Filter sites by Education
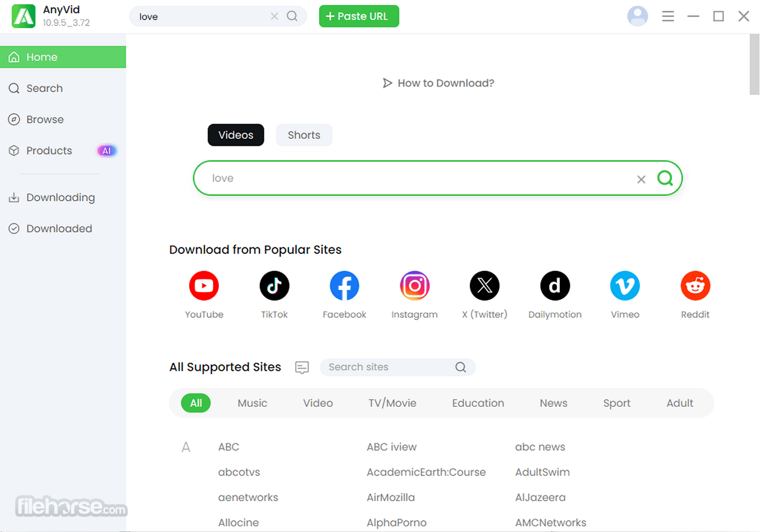The height and width of the screenshot is (532, 760). point(478,403)
